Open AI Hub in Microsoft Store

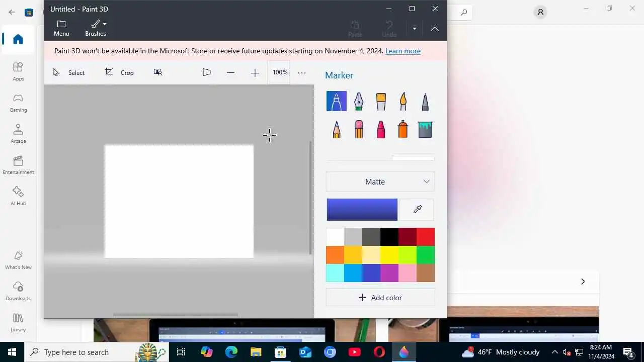click(x=18, y=196)
